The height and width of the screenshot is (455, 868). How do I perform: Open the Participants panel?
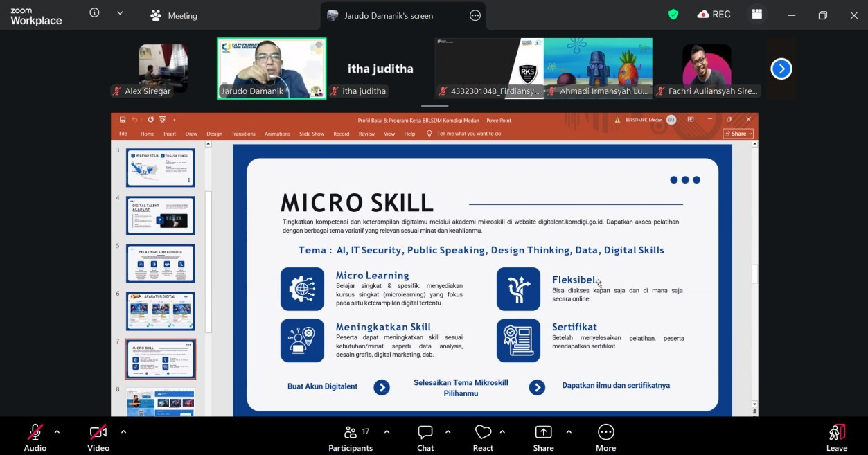[x=351, y=433]
